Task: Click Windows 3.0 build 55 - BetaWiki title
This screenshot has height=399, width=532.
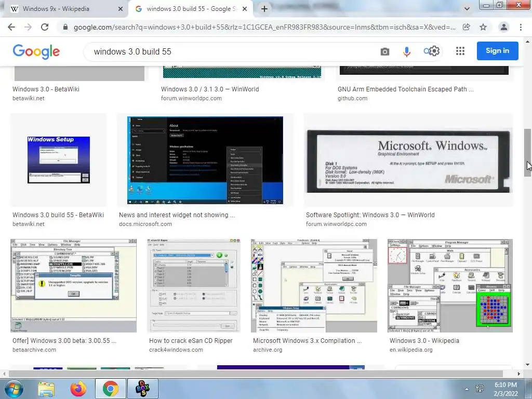Action: [x=58, y=215]
